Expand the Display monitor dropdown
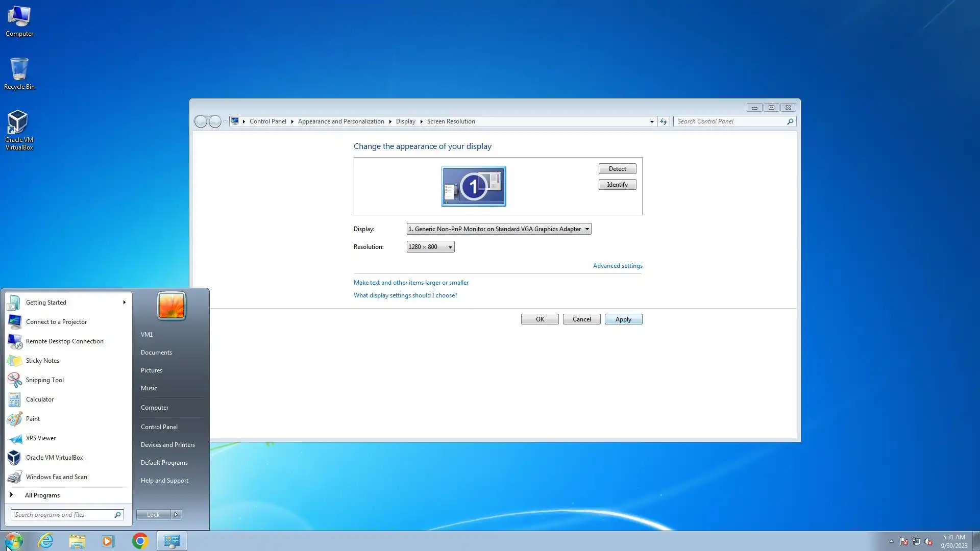Screen dimensions: 980x551 tap(499, 229)
